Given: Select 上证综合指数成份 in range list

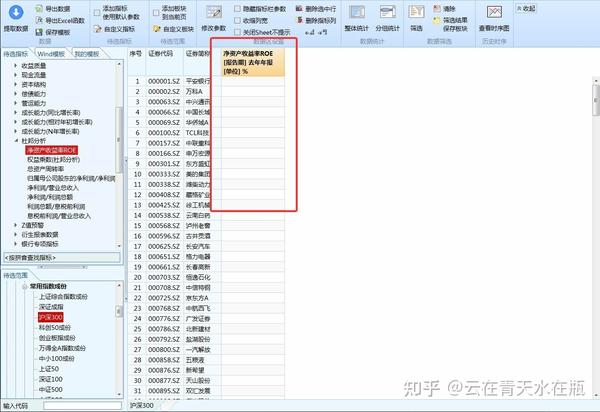Looking at the screenshot, I should click(x=63, y=296).
